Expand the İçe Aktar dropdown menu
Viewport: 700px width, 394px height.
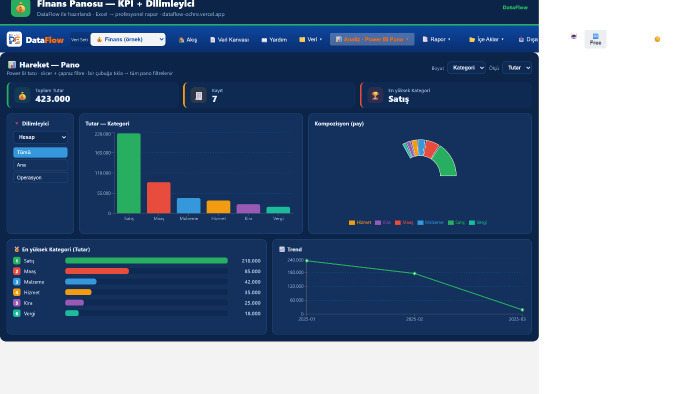pyautogui.click(x=487, y=39)
